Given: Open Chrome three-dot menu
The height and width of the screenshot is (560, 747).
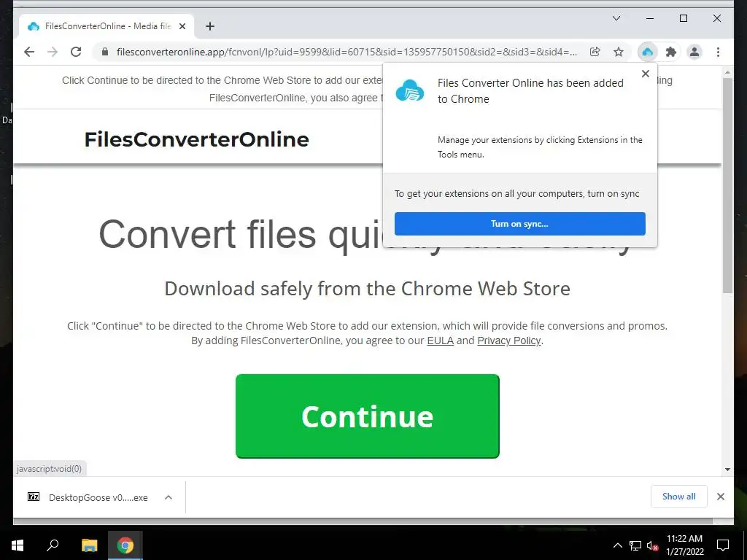Looking at the screenshot, I should point(718,52).
